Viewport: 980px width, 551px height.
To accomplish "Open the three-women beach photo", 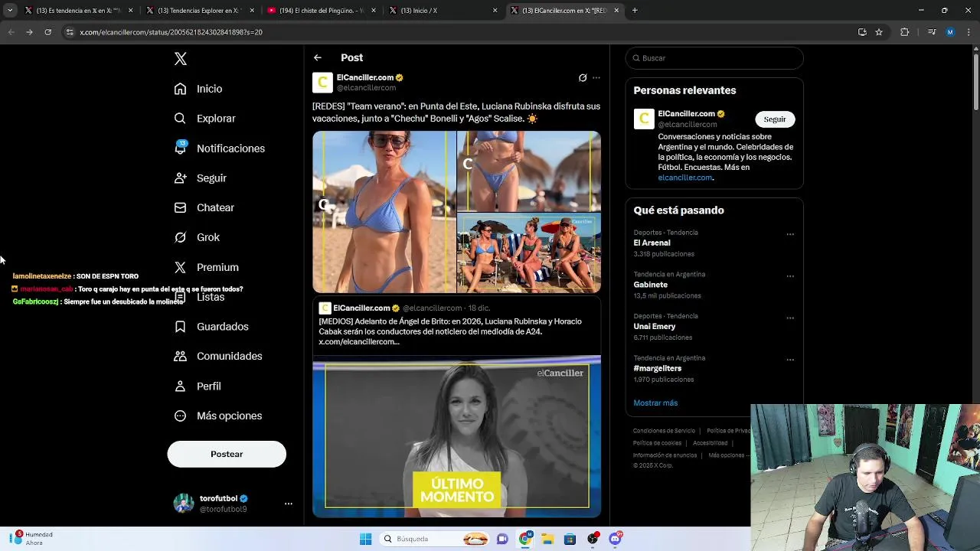I will (x=529, y=253).
